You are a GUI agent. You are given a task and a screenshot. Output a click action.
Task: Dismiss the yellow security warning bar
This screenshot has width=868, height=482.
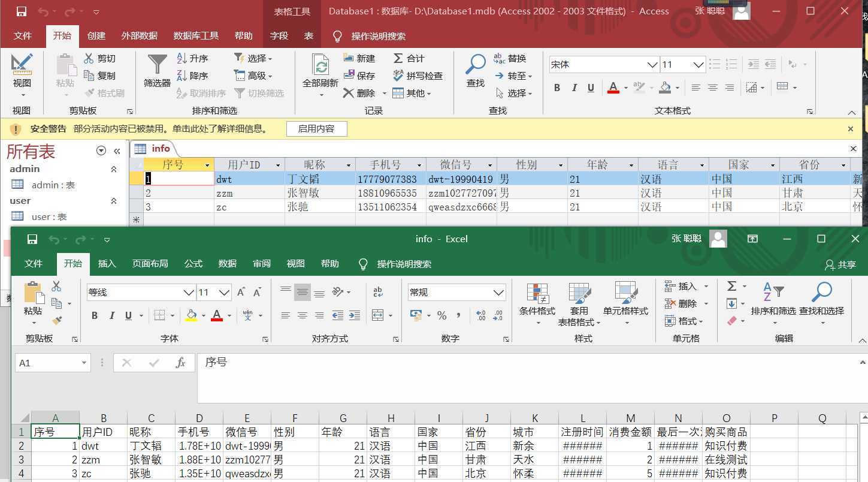850,128
